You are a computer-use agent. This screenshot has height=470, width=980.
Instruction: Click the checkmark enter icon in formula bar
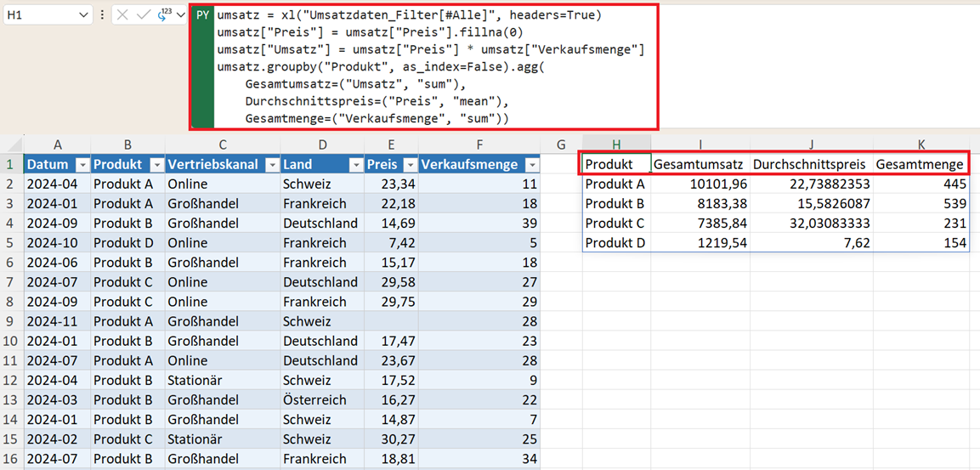[x=144, y=15]
